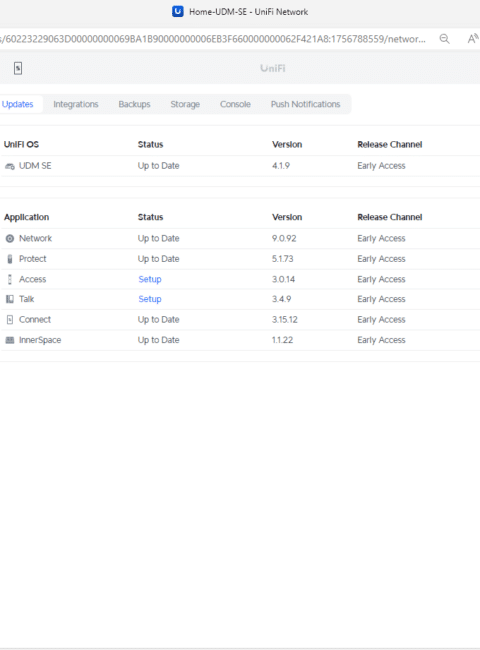Click the Access version 3.0.14
This screenshot has width=480, height=650.
click(x=283, y=279)
